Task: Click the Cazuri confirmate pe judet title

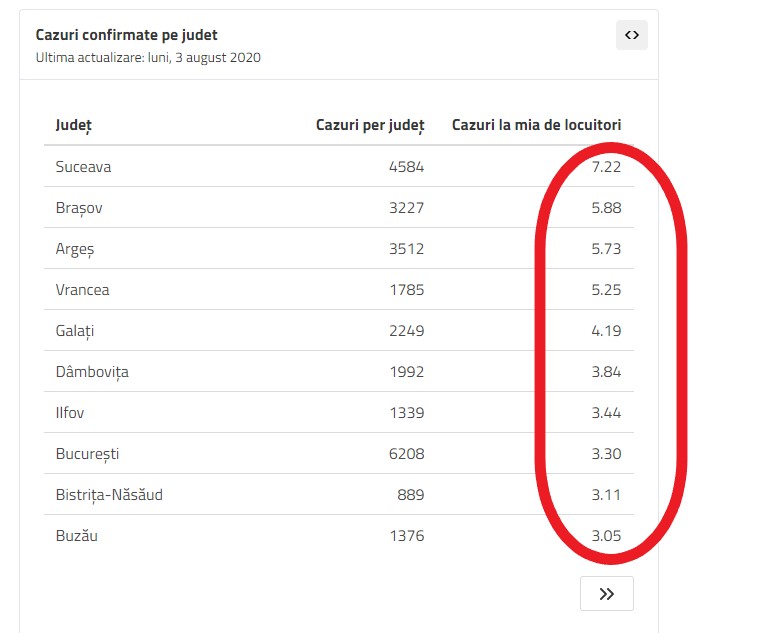Action: (126, 35)
